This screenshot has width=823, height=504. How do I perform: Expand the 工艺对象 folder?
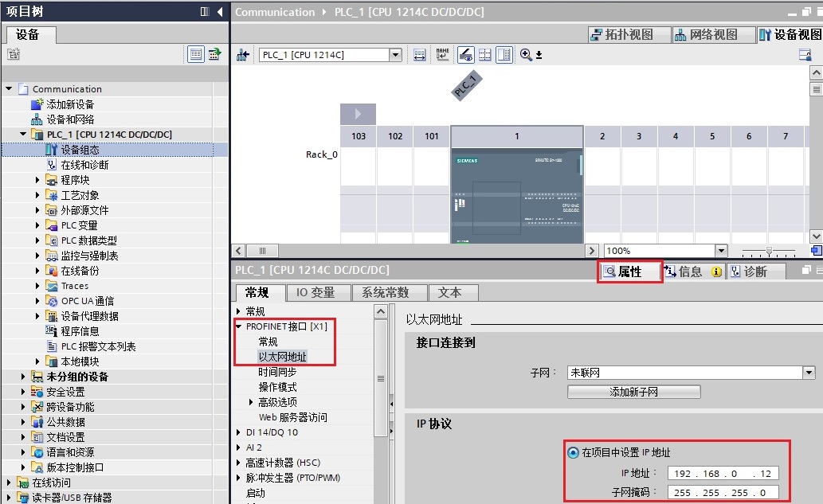coord(37,195)
